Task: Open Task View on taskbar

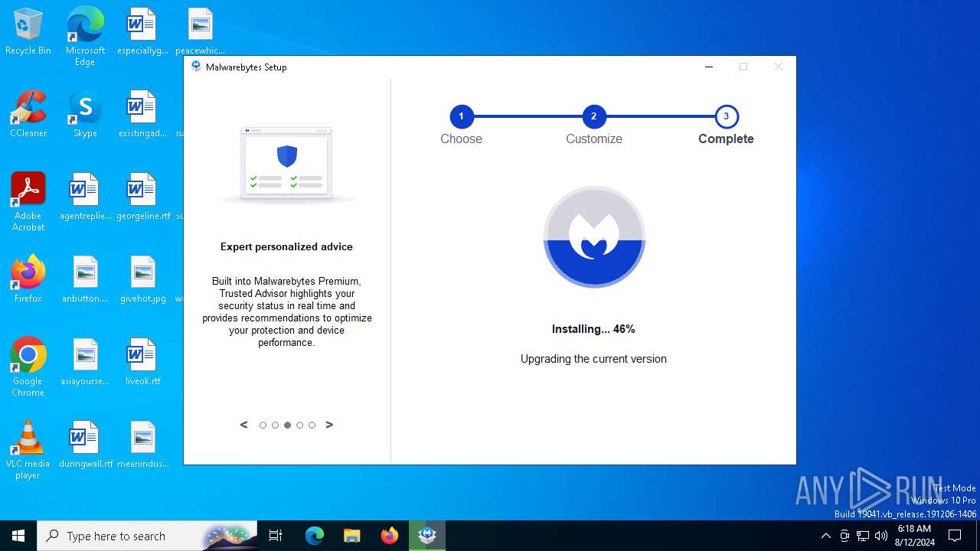Action: tap(276, 536)
